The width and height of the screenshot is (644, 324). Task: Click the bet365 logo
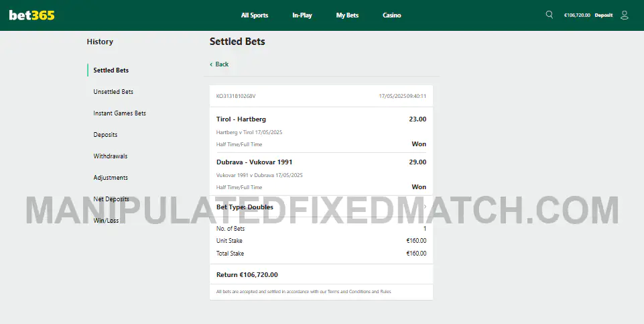coord(31,15)
